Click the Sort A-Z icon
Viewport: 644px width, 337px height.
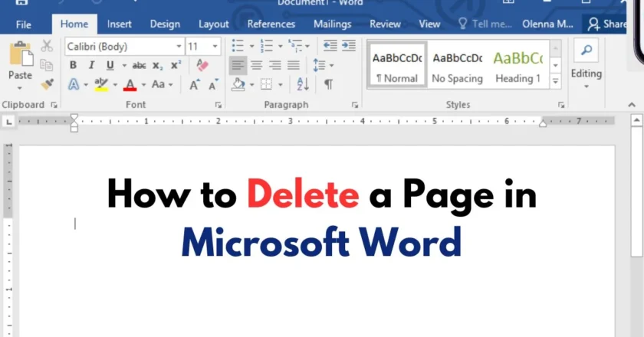302,84
